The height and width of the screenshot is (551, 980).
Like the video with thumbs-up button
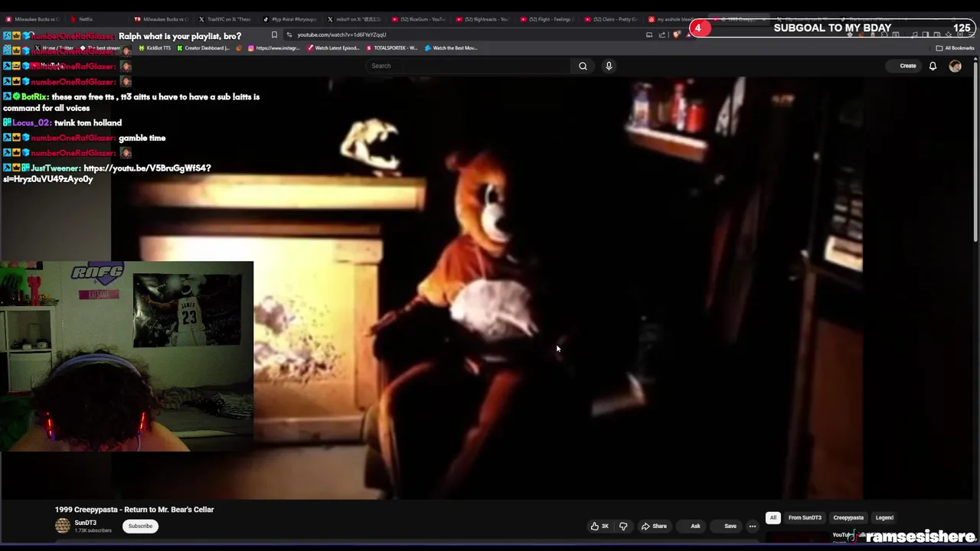click(599, 527)
